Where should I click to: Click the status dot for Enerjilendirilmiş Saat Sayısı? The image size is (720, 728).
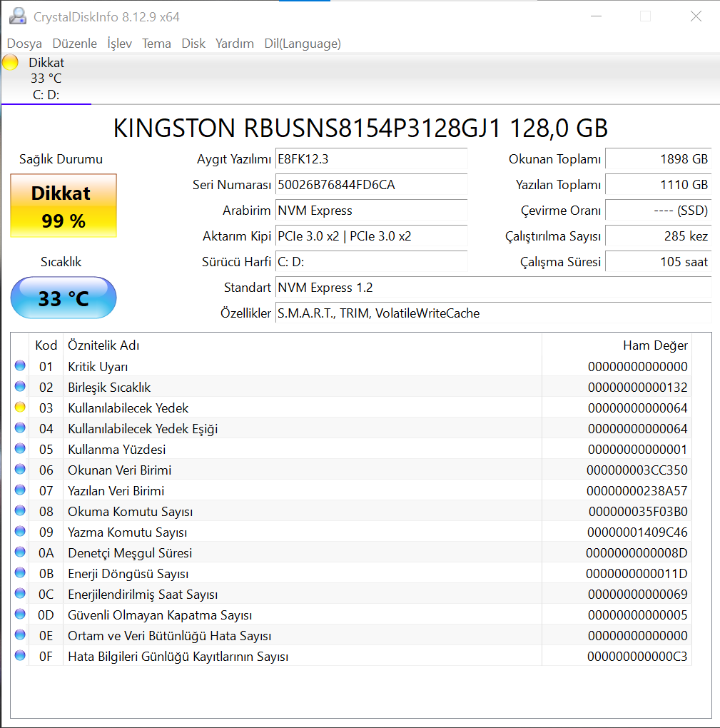pos(20,593)
